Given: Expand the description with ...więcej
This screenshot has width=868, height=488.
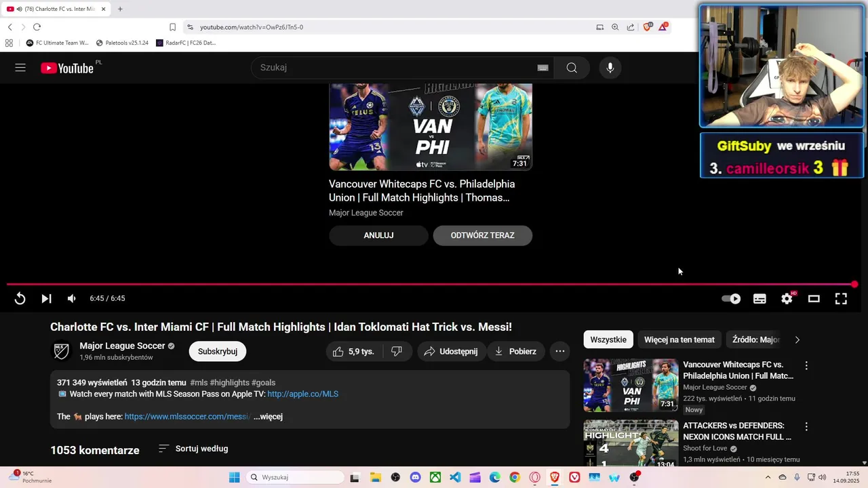Looking at the screenshot, I should pos(268,417).
